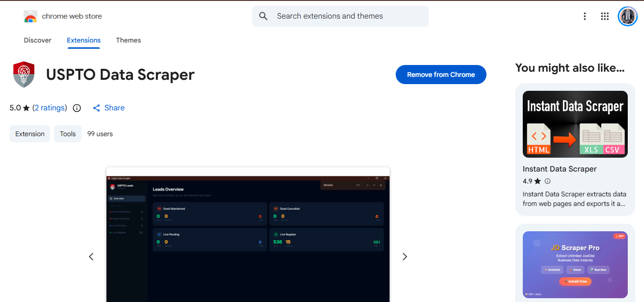This screenshot has height=302, width=644.
Task: Open the Google apps grid
Action: pyautogui.click(x=605, y=16)
